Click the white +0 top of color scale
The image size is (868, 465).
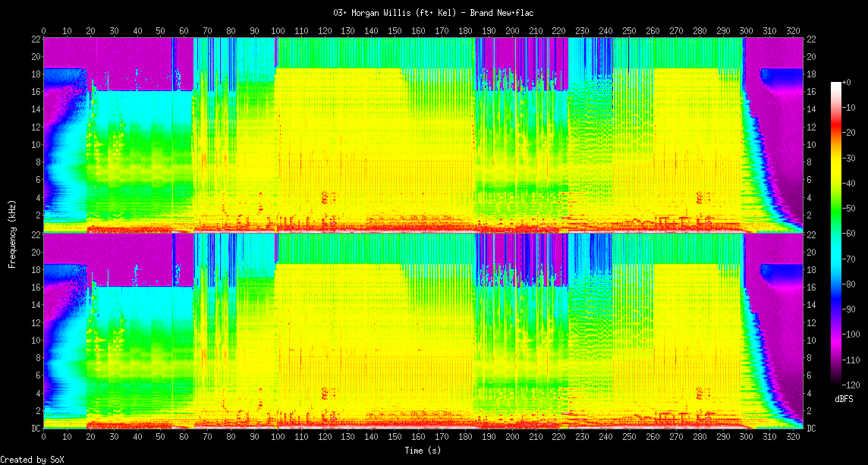click(x=836, y=83)
